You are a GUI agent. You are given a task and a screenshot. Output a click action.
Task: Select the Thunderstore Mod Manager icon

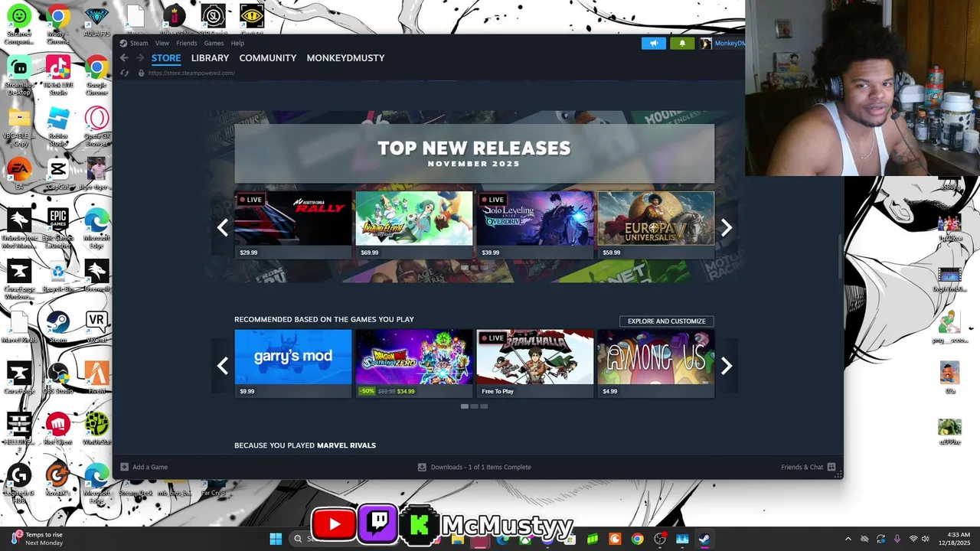19,227
